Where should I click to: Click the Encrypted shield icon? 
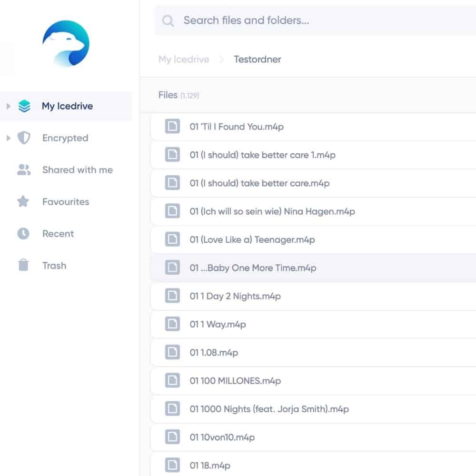click(24, 138)
